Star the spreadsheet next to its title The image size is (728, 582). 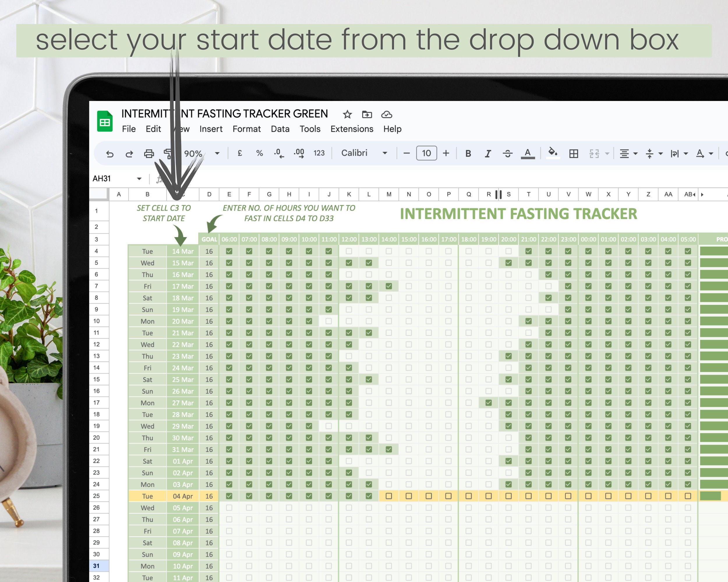pyautogui.click(x=347, y=114)
